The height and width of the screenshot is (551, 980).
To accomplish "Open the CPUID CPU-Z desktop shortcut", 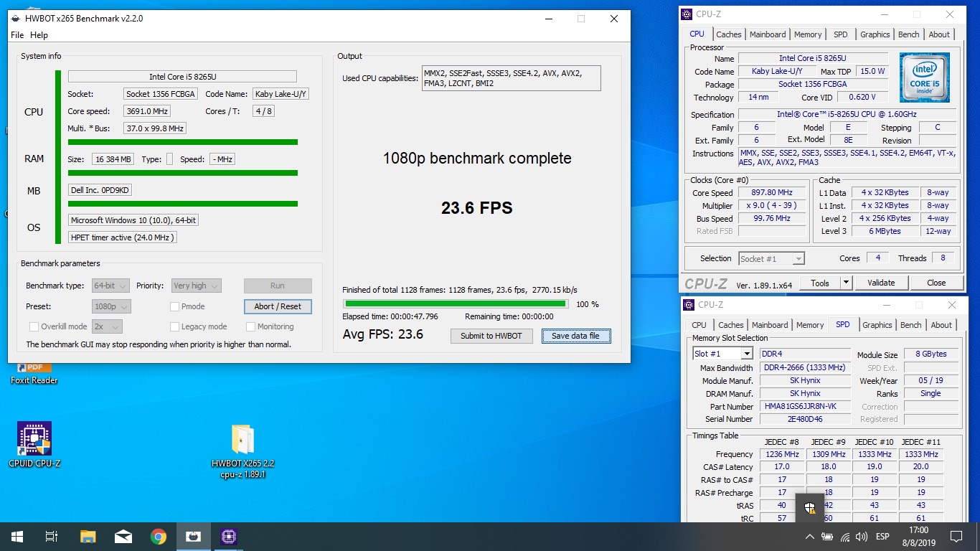I will point(34,444).
